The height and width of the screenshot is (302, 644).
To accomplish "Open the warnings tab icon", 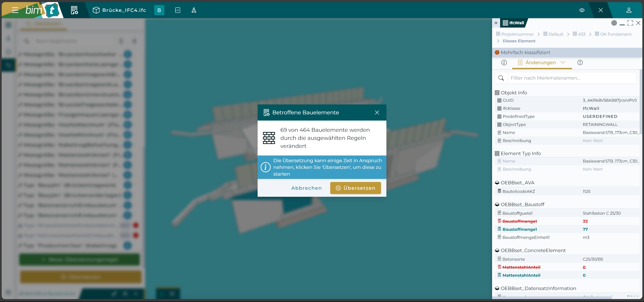I will [580, 62].
